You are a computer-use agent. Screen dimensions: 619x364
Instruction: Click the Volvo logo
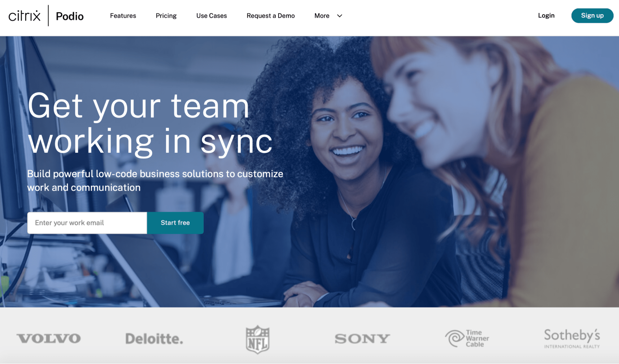point(49,338)
